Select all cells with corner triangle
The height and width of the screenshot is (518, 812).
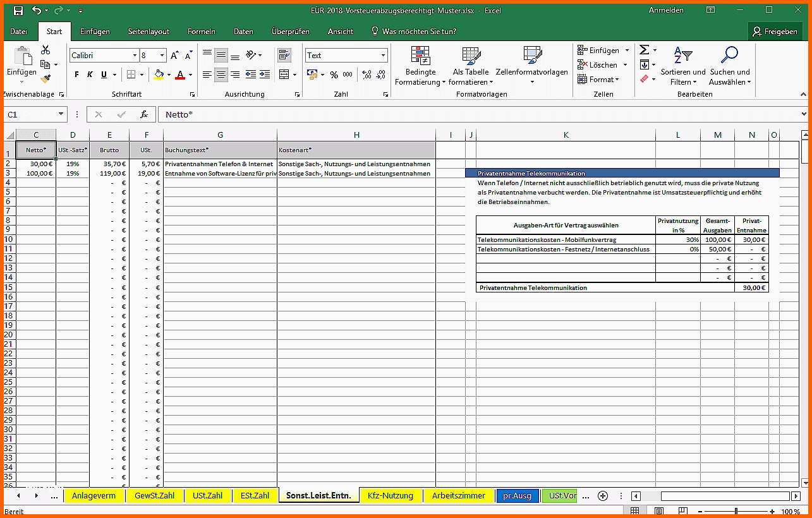[x=9, y=135]
